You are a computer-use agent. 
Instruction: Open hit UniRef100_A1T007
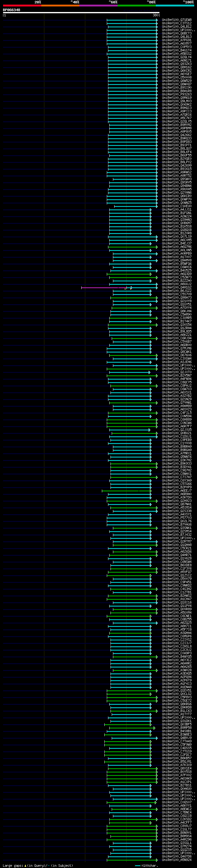coord(177,257)
